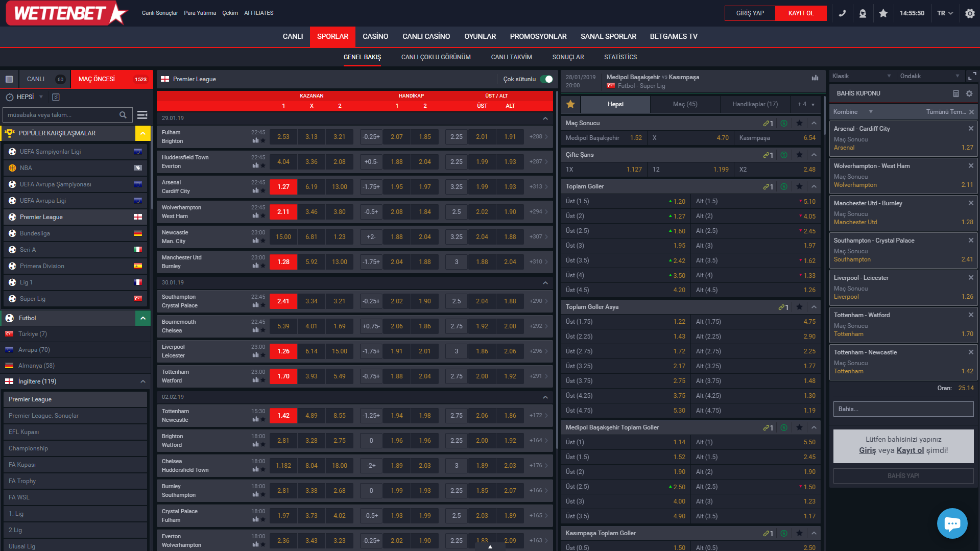
Task: Collapse the Popüler Karşılaşmalar section
Action: coord(143,133)
